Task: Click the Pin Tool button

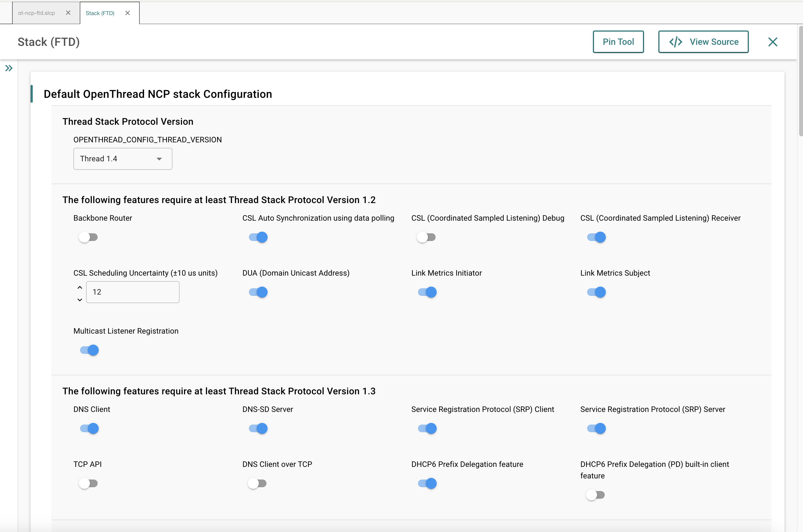Action: pos(618,42)
